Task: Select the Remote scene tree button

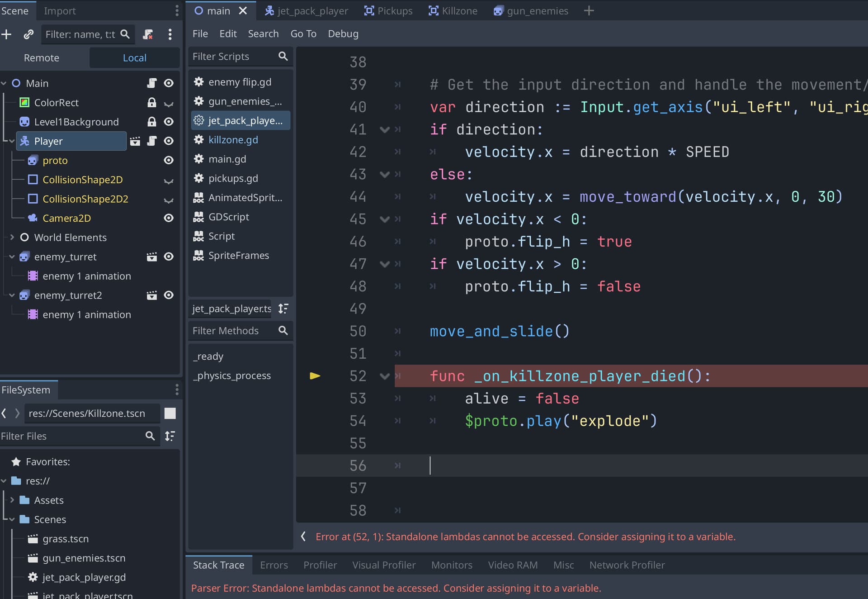Action: [42, 58]
